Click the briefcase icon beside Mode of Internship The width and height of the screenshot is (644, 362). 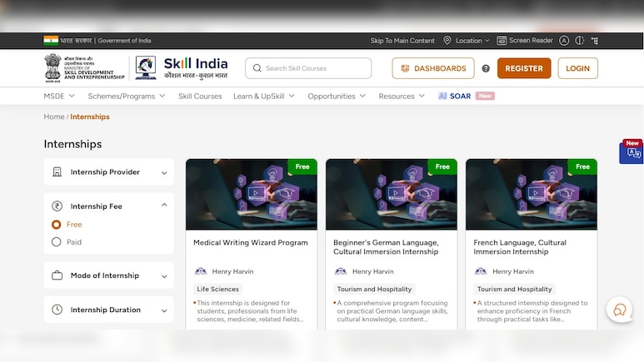[57, 275]
